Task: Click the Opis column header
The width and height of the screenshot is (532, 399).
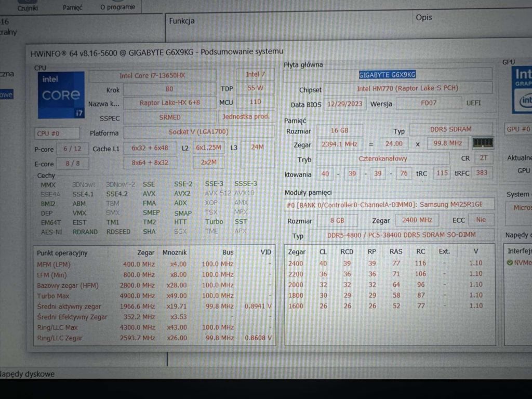Action: point(424,18)
